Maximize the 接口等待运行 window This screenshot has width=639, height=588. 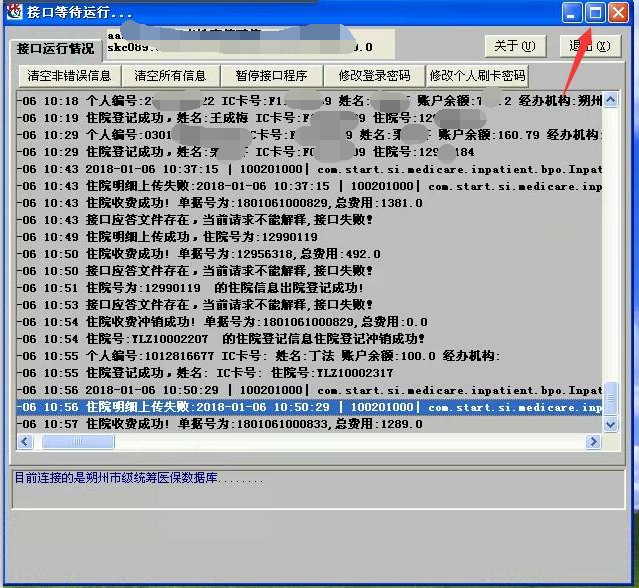595,13
